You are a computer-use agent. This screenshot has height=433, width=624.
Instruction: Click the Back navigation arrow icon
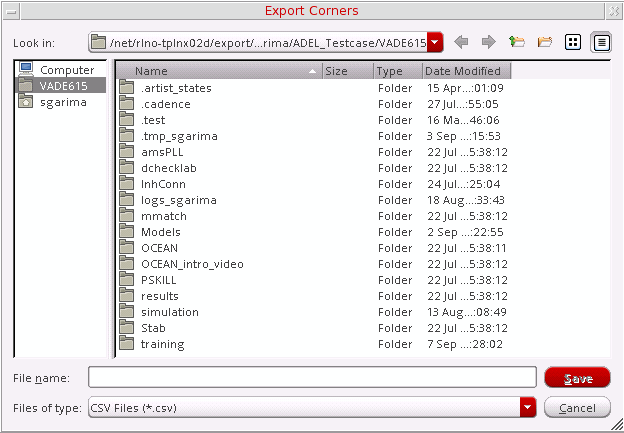[x=461, y=42]
